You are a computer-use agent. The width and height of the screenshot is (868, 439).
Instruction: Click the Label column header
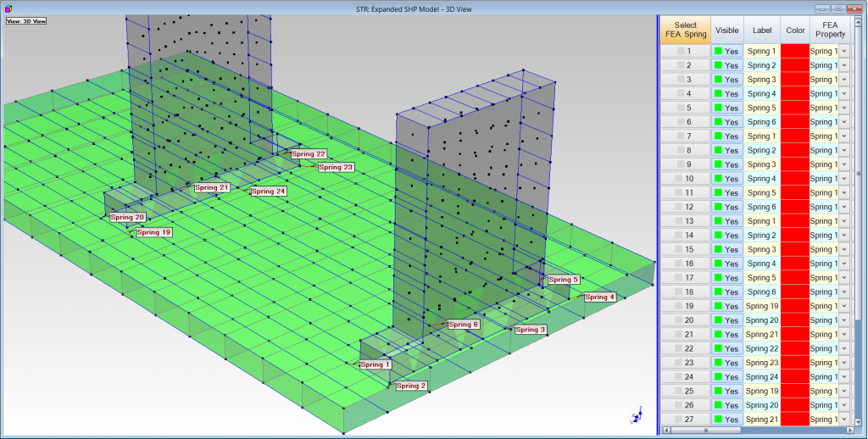(761, 30)
